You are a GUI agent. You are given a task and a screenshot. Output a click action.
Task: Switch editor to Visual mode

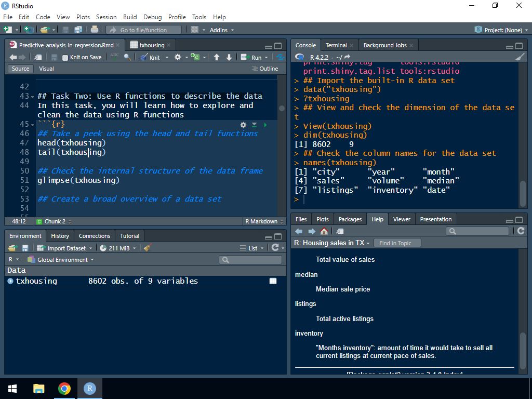(46, 69)
